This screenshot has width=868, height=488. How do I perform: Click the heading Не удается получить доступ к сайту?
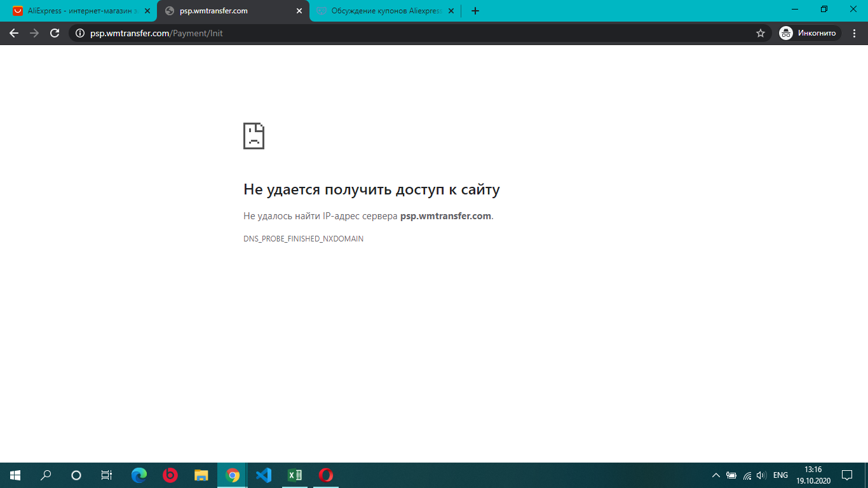click(x=372, y=189)
